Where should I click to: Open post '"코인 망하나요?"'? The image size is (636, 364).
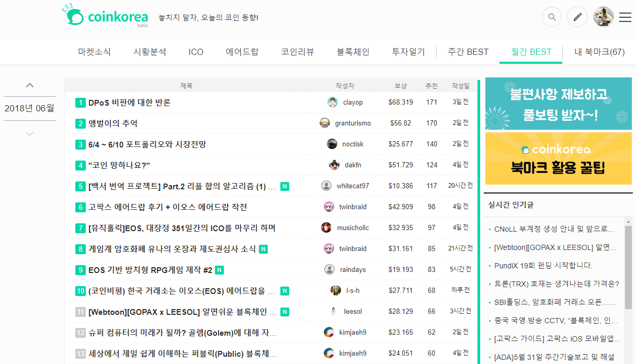coord(119,165)
